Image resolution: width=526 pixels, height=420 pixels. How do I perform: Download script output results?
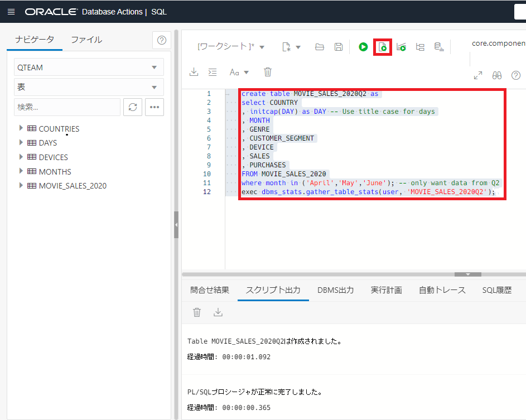pyautogui.click(x=218, y=312)
